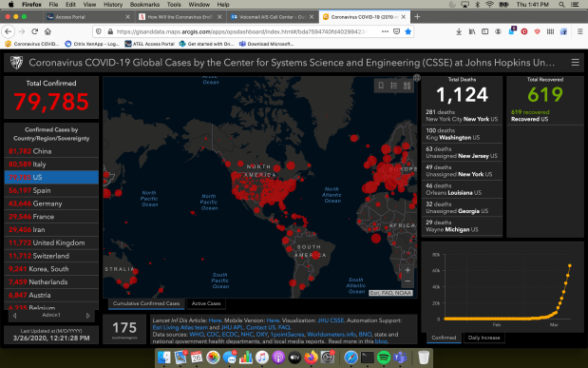Launch Spotify from the dock
The image size is (588, 368).
coord(384,358)
